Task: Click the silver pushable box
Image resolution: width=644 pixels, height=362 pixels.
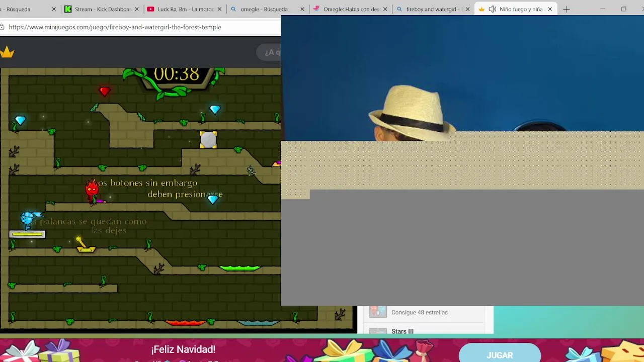Action: (x=208, y=140)
